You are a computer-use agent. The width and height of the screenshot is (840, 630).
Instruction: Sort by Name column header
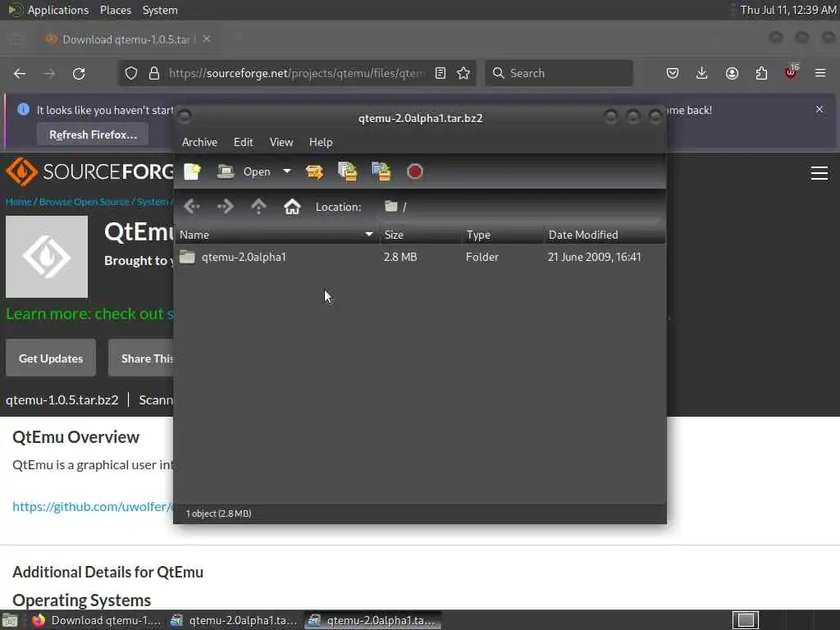pyautogui.click(x=277, y=235)
